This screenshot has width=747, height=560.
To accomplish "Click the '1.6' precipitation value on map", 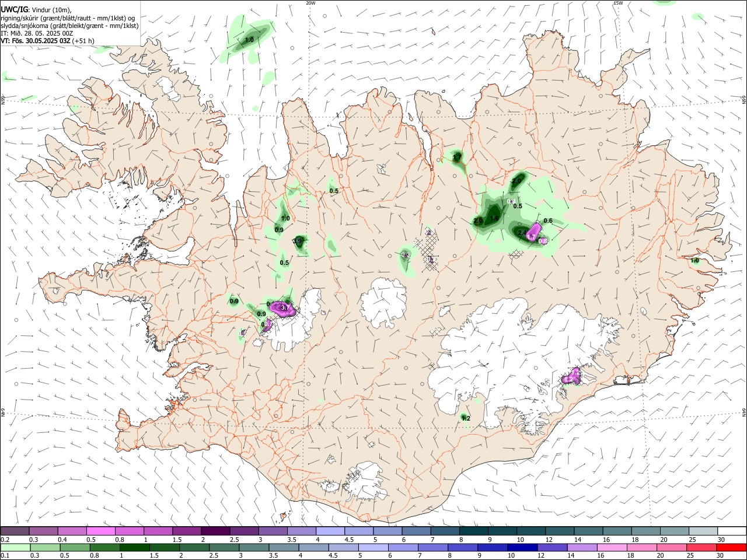I will (x=494, y=219).
